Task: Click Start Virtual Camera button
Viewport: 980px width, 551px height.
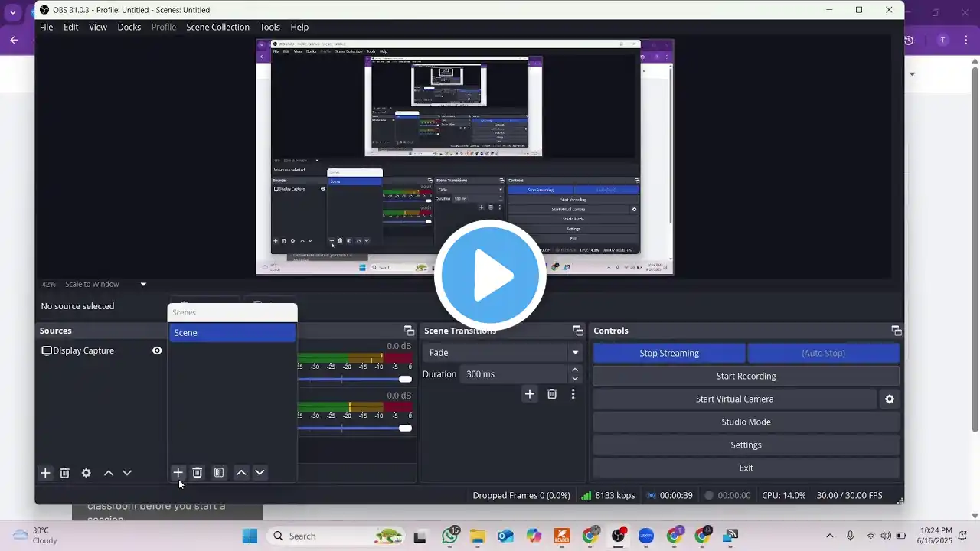Action: coord(735,399)
